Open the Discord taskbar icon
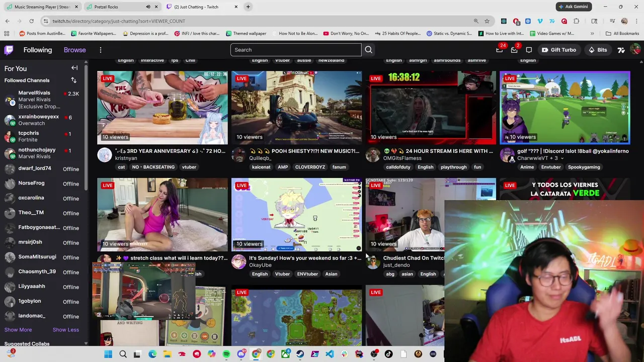Image resolution: width=644 pixels, height=362 pixels. coord(241,354)
